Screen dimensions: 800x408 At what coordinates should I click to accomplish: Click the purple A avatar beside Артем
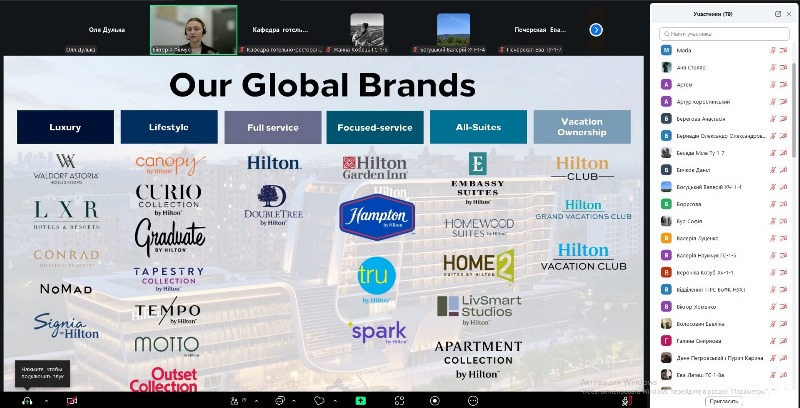(x=666, y=85)
